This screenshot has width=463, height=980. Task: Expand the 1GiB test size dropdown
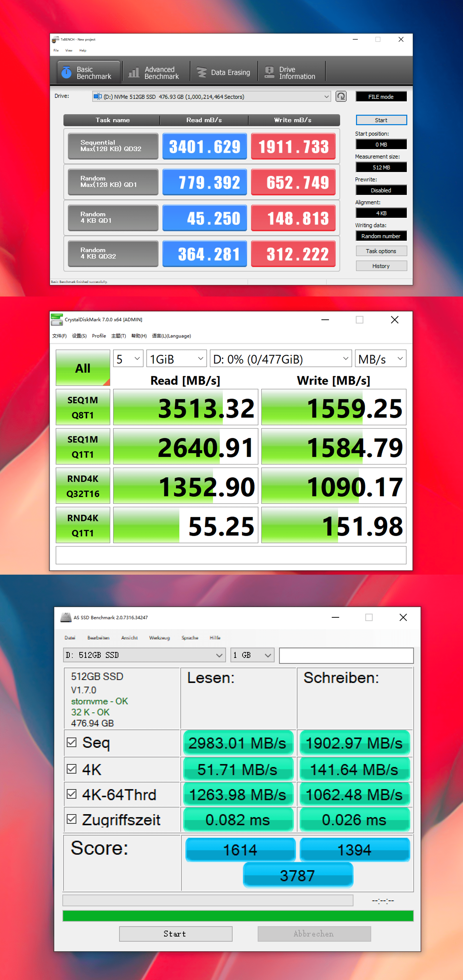tap(177, 359)
